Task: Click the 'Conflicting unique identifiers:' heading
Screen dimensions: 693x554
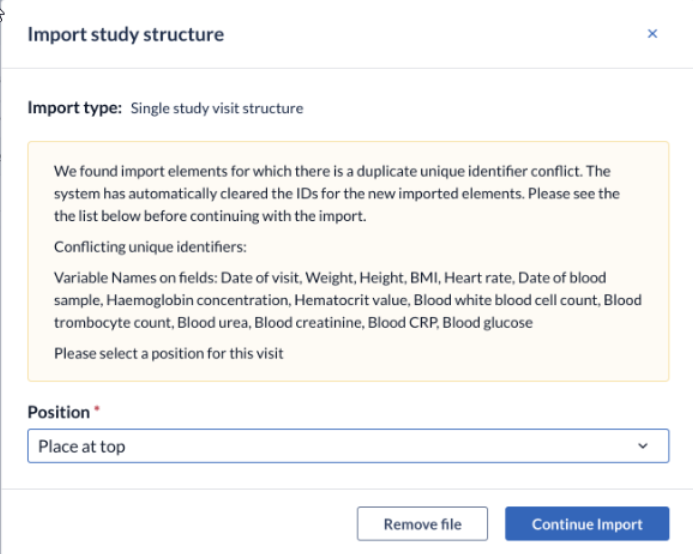Action: coord(150,247)
